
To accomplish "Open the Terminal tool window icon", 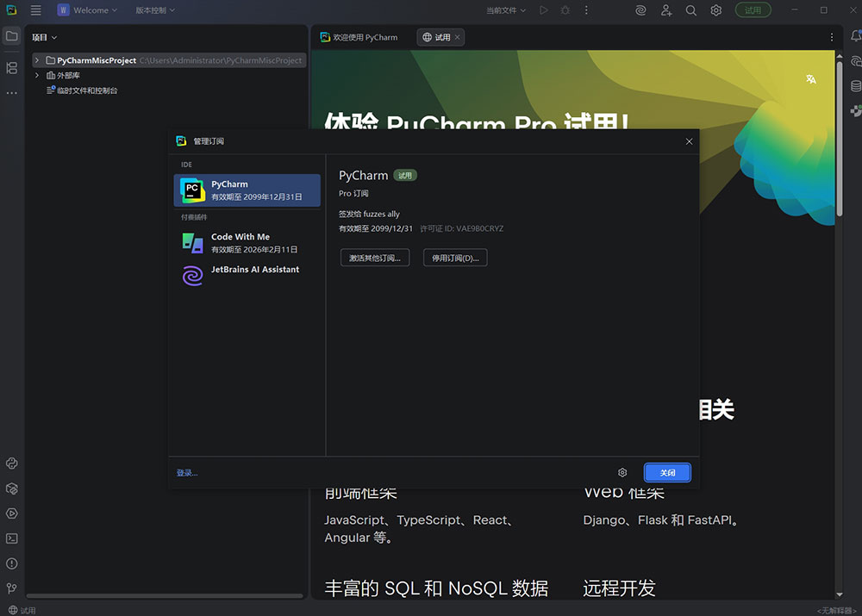I will click(12, 538).
